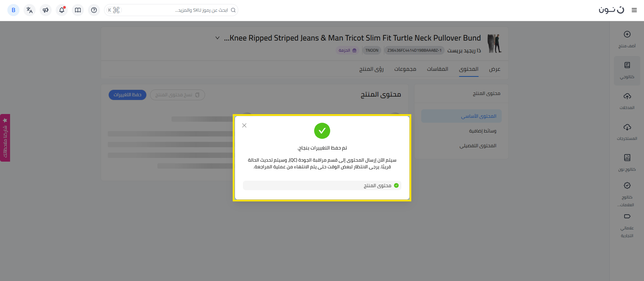
Task: Click Copy Product Content (نسخ محتوى المنتج) button
Action: [178, 95]
